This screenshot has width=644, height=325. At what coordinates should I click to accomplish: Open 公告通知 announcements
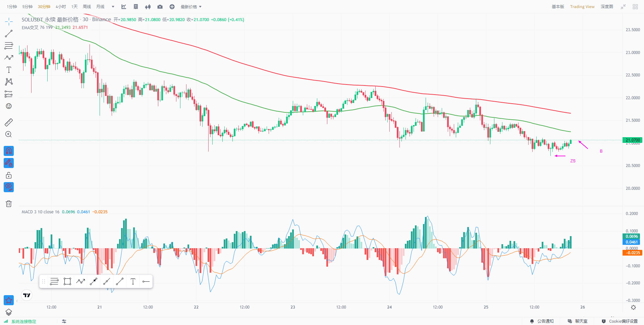(542, 321)
